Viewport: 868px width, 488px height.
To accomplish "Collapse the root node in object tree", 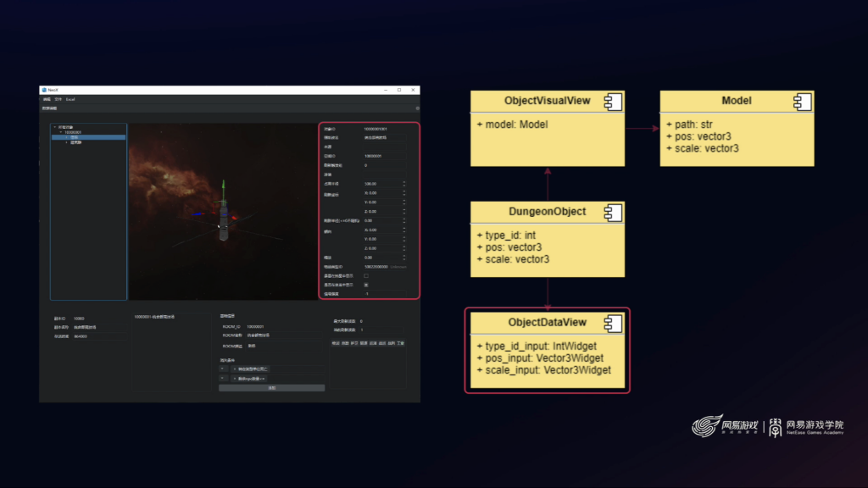I will tap(55, 127).
